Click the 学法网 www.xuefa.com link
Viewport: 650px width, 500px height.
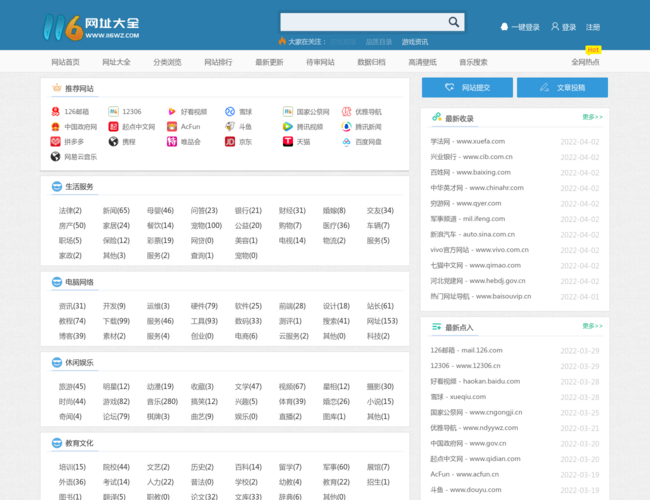click(467, 142)
